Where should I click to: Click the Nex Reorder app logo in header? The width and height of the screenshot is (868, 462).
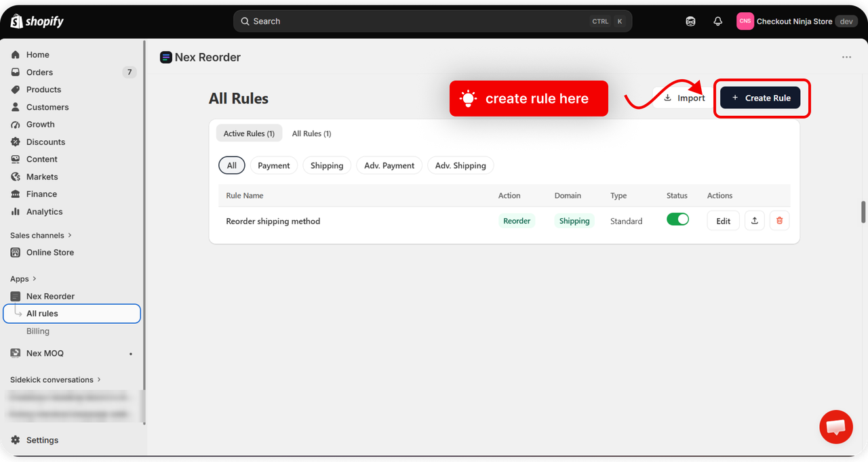point(165,58)
